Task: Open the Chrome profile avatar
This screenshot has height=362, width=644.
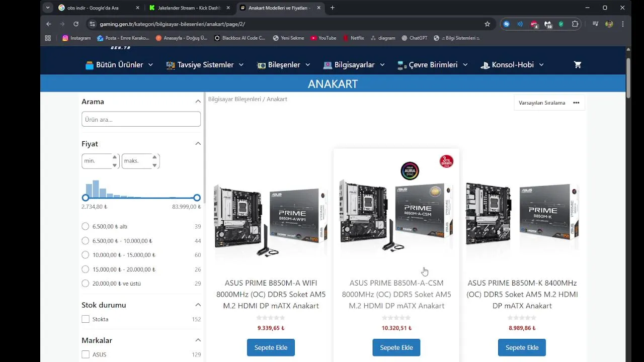Action: coord(609,24)
